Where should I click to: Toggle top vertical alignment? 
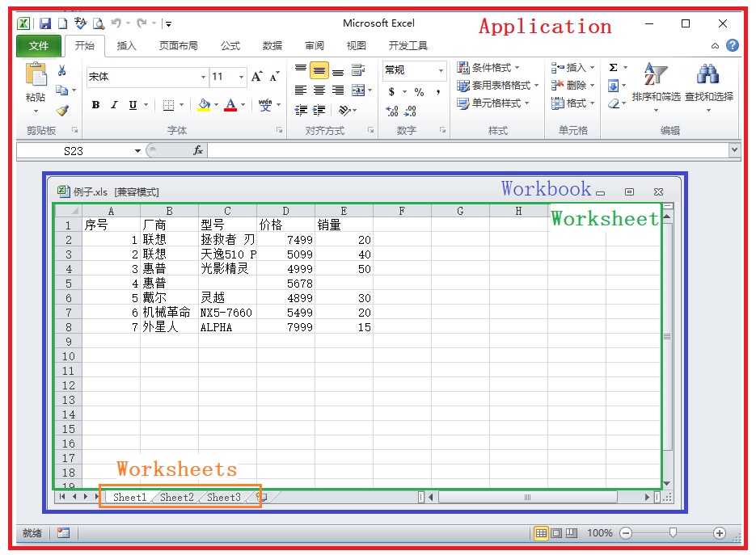(301, 69)
